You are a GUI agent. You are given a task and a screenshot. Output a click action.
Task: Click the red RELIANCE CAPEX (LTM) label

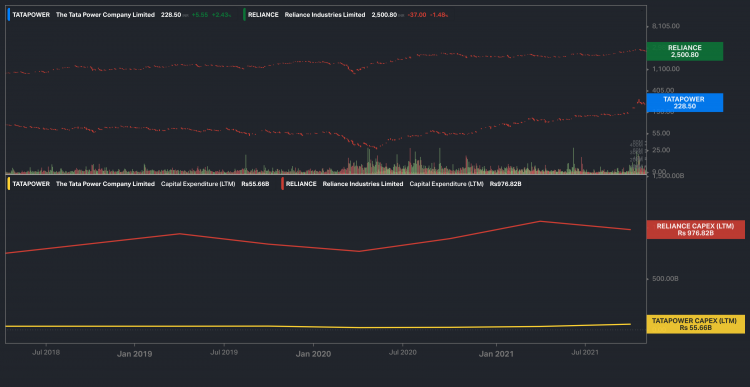(695, 230)
